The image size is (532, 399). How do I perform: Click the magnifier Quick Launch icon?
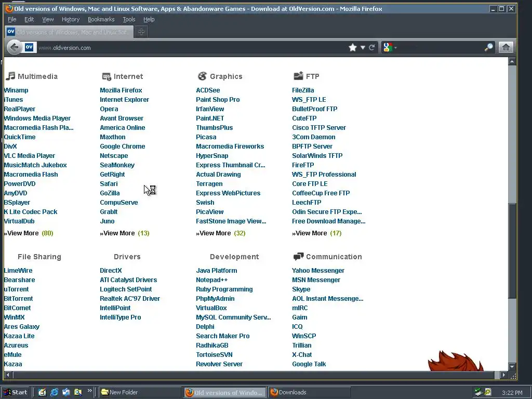(78, 392)
